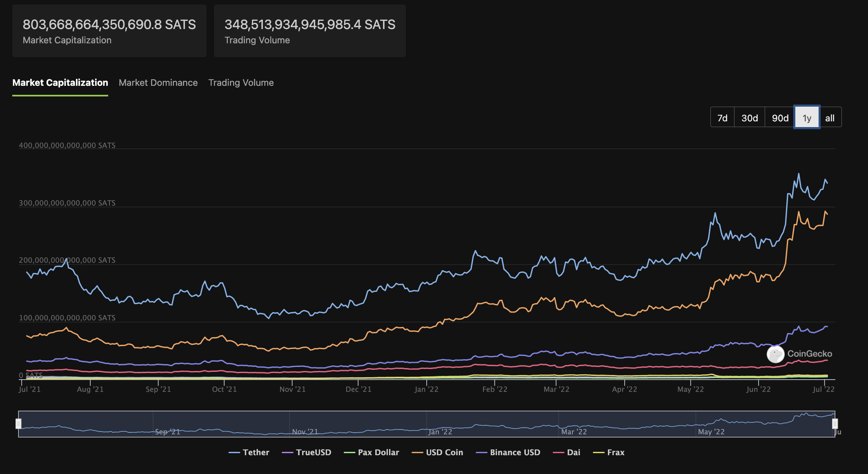Image resolution: width=868 pixels, height=474 pixels.
Task: Click the Nov '21 label in navigator
Action: click(x=305, y=432)
